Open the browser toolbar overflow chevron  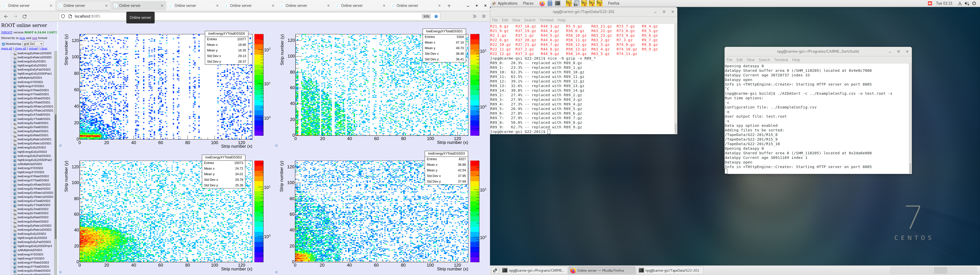point(474,16)
